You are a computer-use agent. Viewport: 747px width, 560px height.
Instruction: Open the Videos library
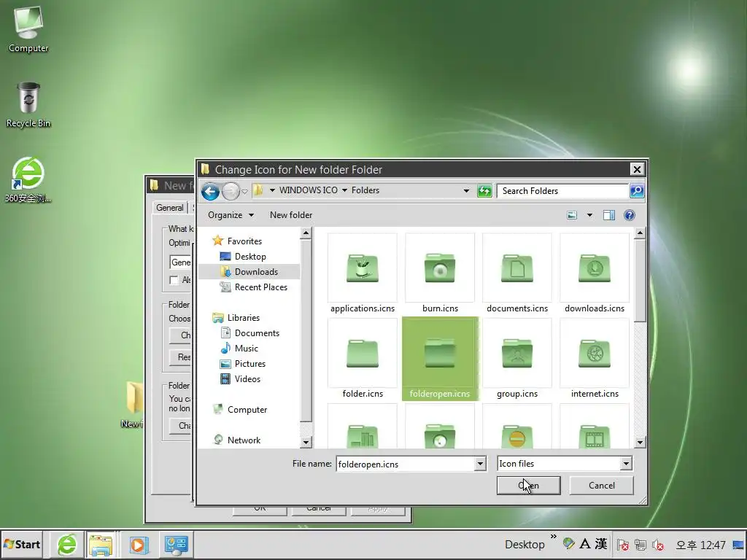tap(247, 378)
